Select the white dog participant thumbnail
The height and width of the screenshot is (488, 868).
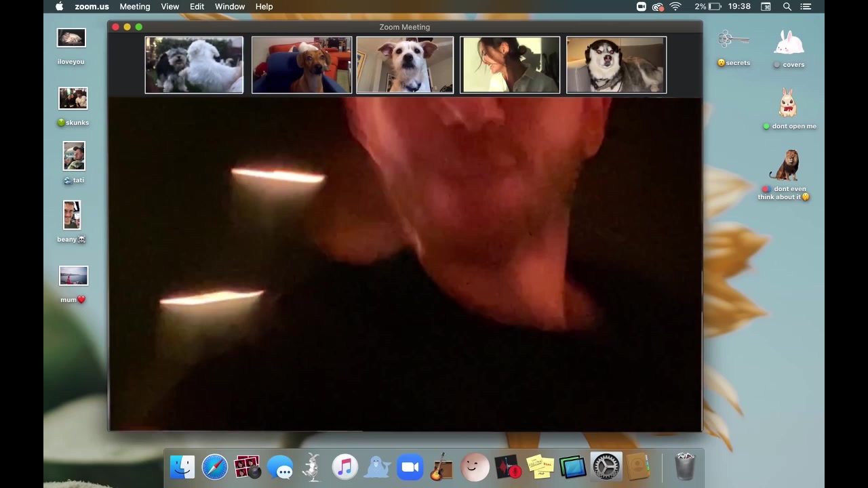click(x=405, y=65)
